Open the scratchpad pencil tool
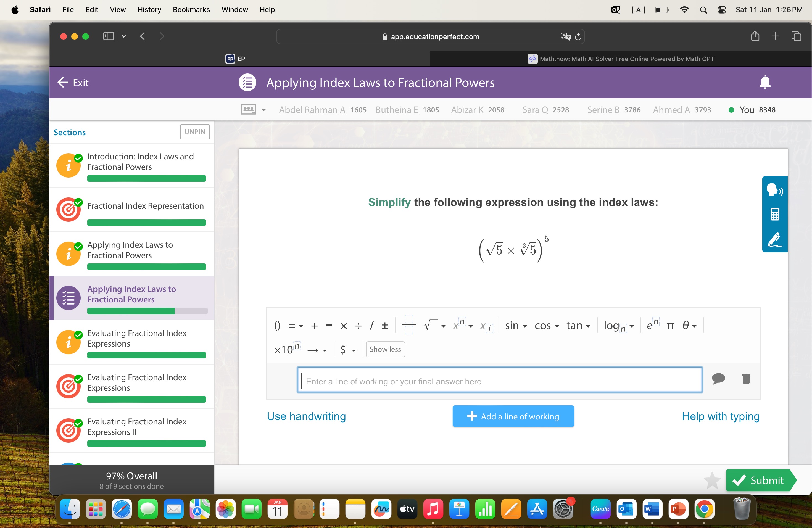812x528 pixels. tap(774, 239)
